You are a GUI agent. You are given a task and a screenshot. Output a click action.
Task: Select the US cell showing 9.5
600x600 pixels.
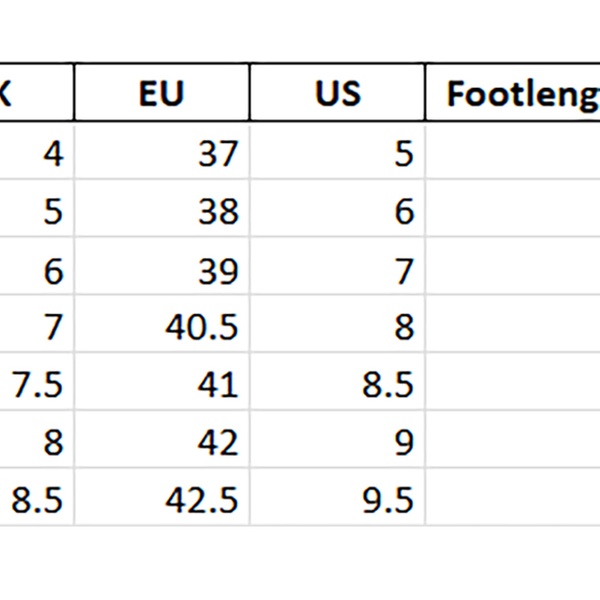tap(337, 499)
